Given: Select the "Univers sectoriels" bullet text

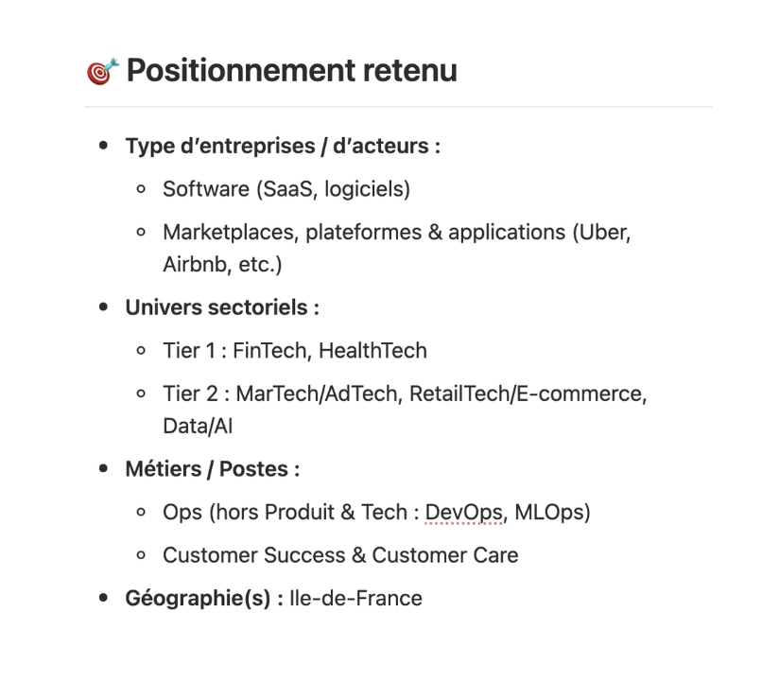Looking at the screenshot, I should tap(222, 307).
